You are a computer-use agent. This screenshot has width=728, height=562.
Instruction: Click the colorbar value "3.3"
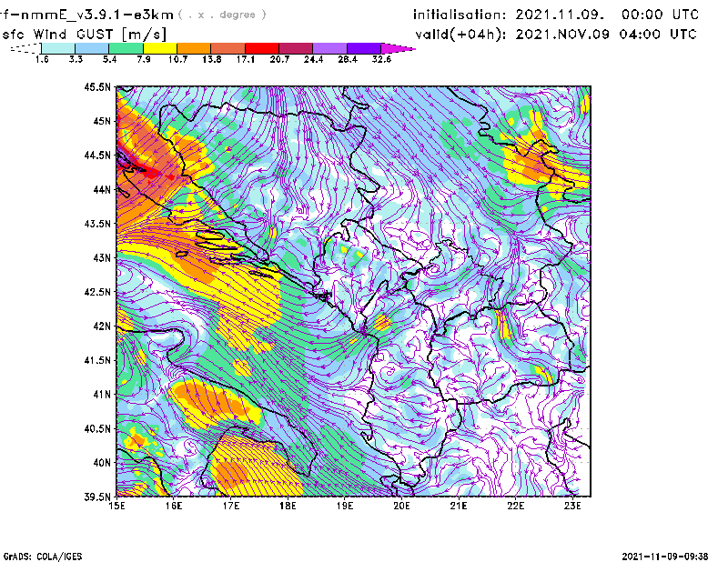[76, 59]
